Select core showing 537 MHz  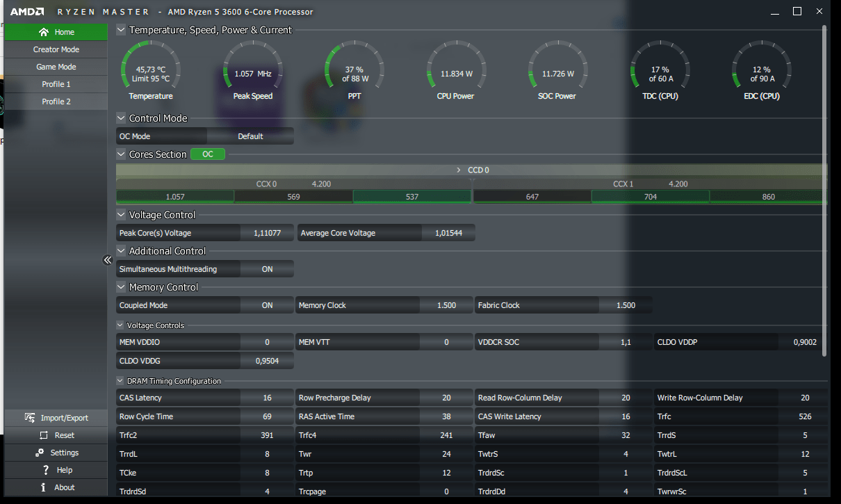pyautogui.click(x=412, y=197)
